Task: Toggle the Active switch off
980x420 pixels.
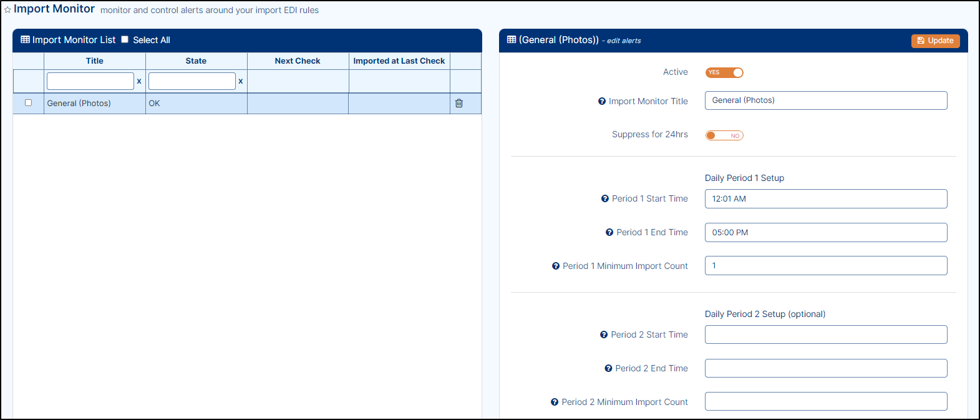Action: [x=724, y=72]
